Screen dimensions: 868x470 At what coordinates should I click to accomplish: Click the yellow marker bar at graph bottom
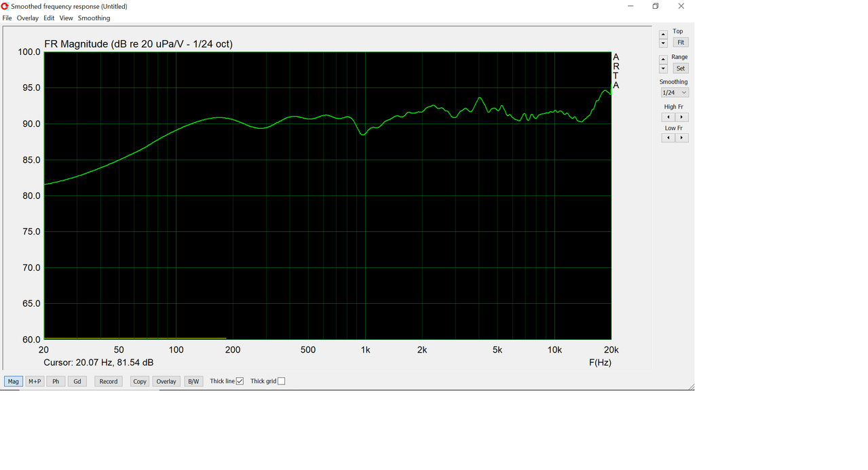click(x=135, y=338)
